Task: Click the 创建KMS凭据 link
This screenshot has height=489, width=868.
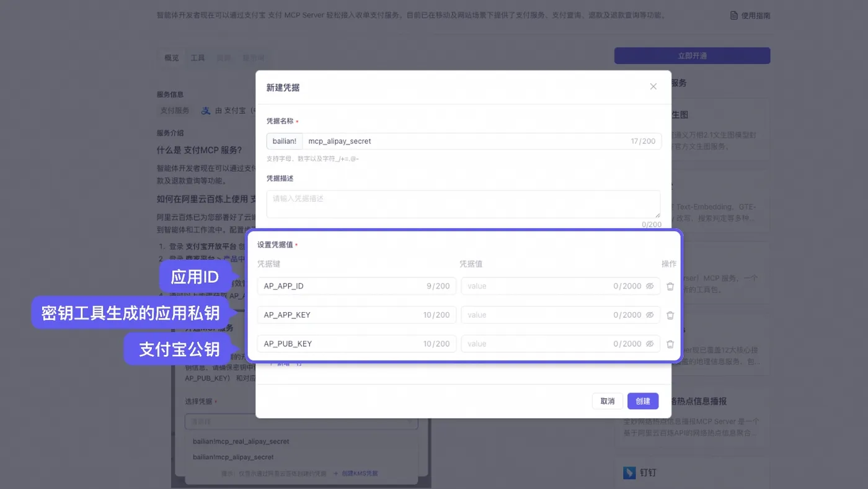Action: click(355, 473)
